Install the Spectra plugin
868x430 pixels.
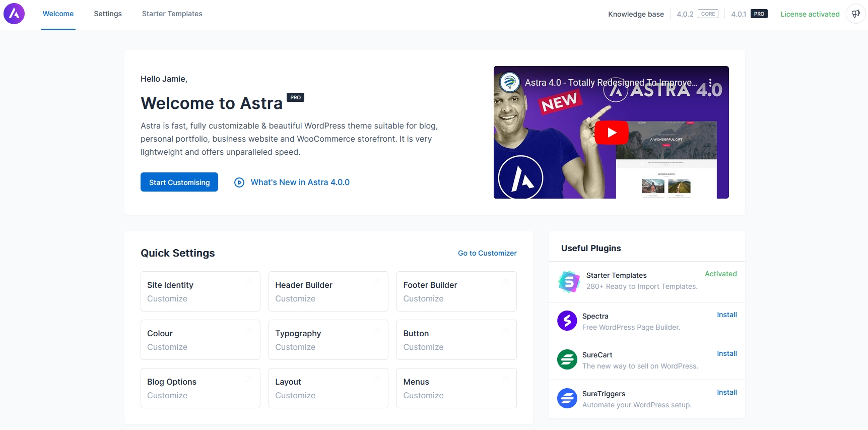[x=727, y=315]
